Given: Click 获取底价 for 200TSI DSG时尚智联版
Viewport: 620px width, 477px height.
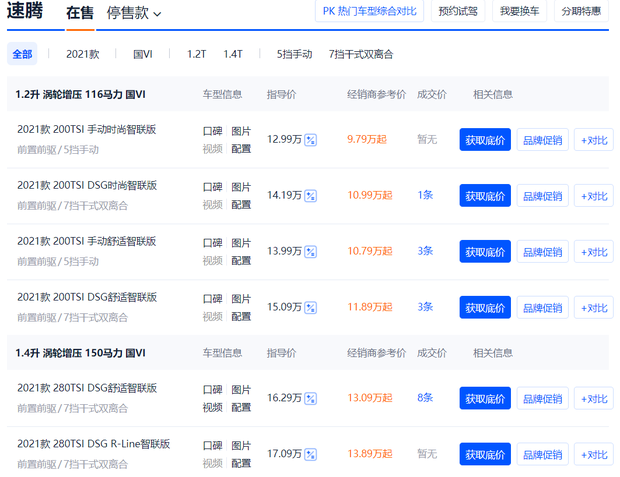Looking at the screenshot, I should [485, 196].
